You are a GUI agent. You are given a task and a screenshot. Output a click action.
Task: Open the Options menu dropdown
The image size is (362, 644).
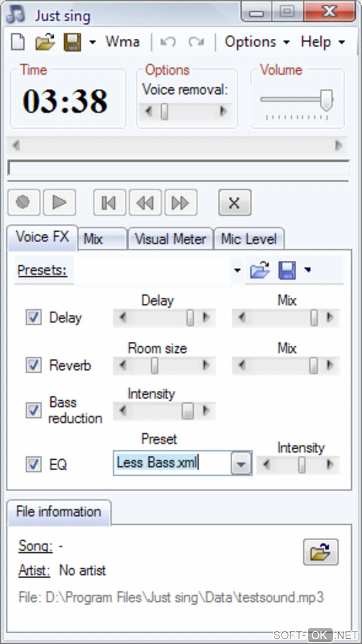[257, 42]
